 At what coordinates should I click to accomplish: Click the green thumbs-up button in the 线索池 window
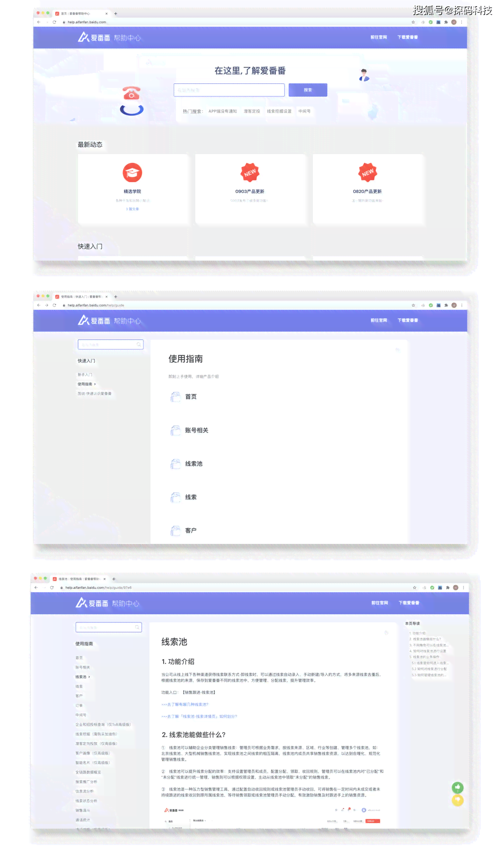[457, 788]
